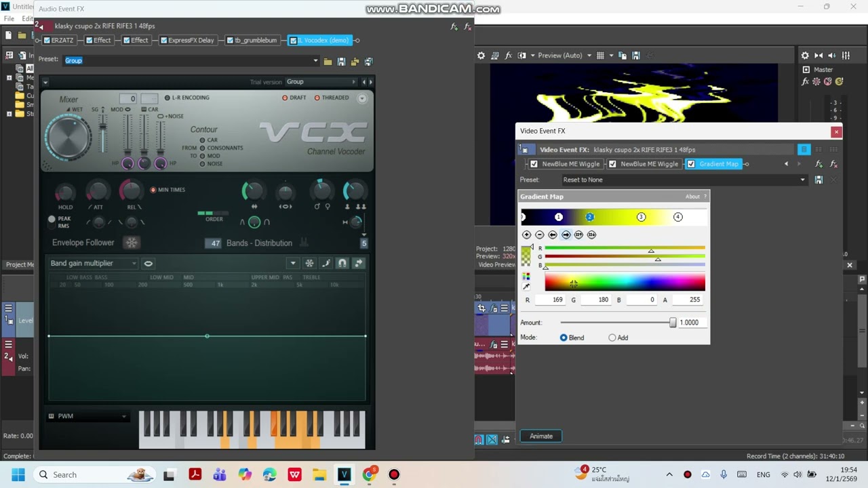
Task: Click curve pencil icon in band editor
Action: (326, 263)
